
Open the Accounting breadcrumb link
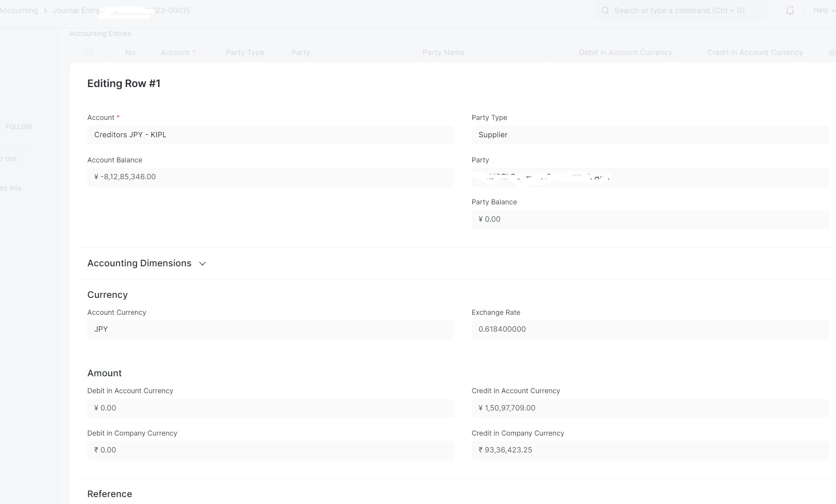point(18,10)
